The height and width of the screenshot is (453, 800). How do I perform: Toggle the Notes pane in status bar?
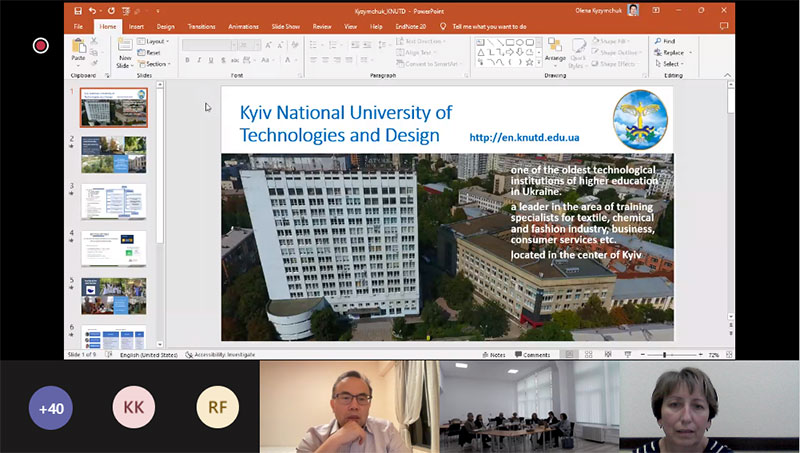click(x=493, y=355)
